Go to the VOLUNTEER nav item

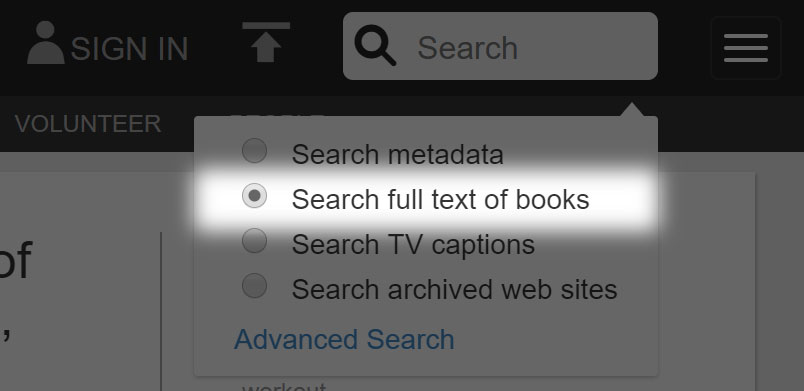click(x=88, y=124)
